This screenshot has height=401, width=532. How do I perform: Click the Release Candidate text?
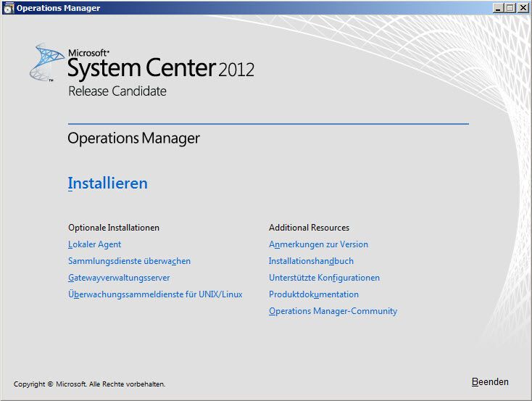(x=117, y=91)
